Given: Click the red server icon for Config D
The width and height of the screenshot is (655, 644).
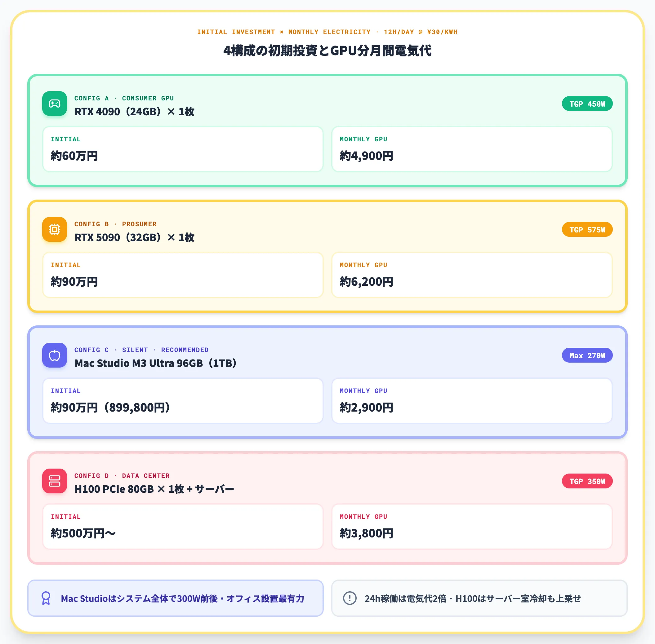Looking at the screenshot, I should 55,481.
